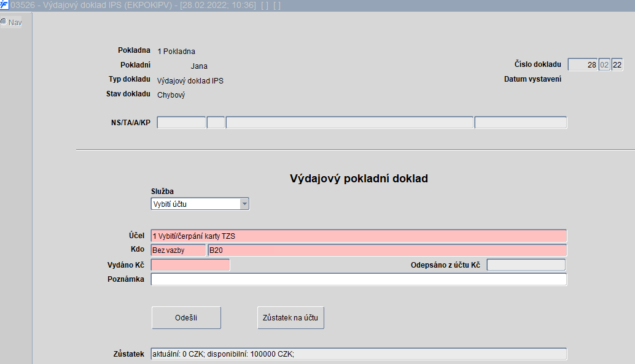Image resolution: width=635 pixels, height=364 pixels.
Task: Click the Účel field with Vybití/čerpání karty TZS
Action: [359, 236]
